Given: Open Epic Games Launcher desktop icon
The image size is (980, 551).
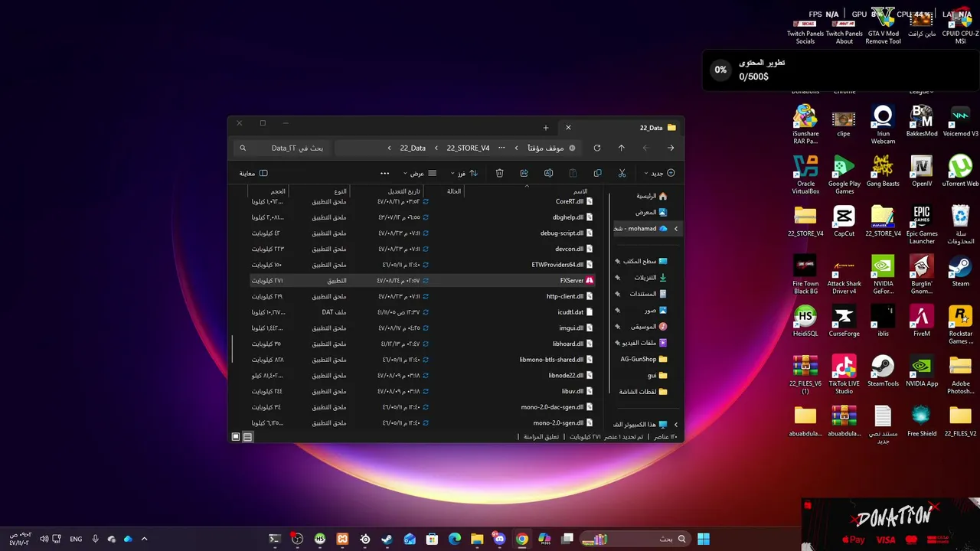Looking at the screenshot, I should click(x=921, y=224).
